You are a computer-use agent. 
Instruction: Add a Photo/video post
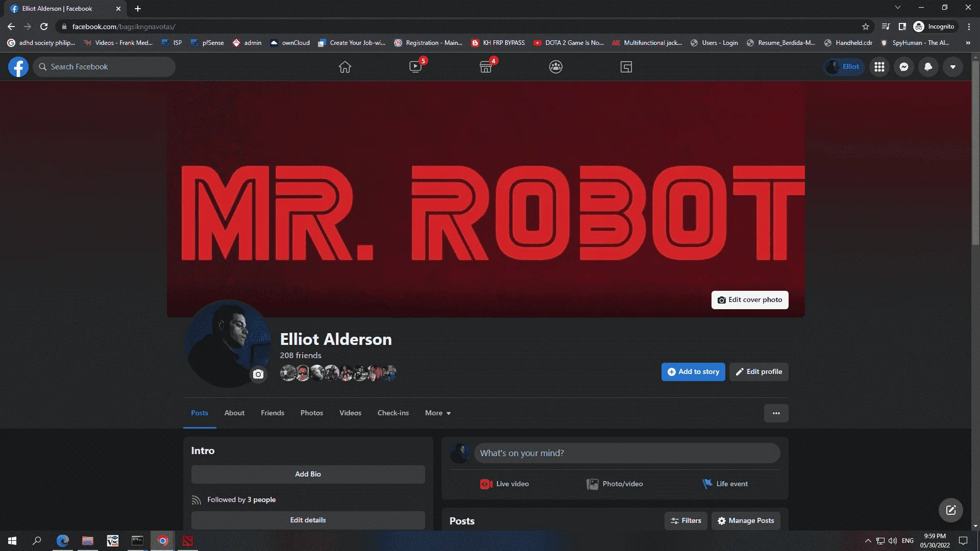click(x=615, y=484)
